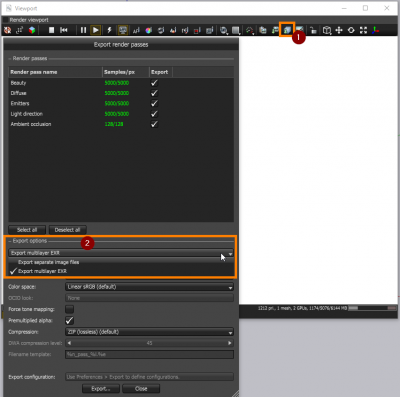Click the Deselect all button

click(x=67, y=230)
